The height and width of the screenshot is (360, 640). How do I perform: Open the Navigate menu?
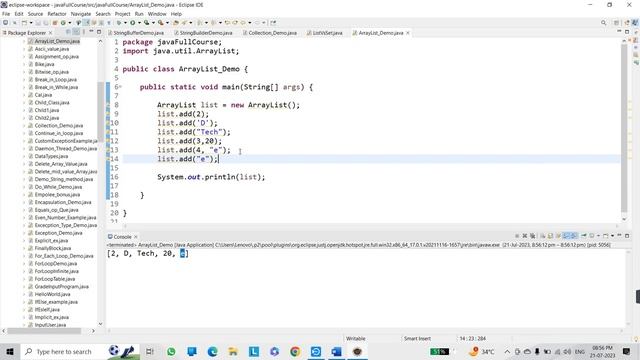coord(81,14)
